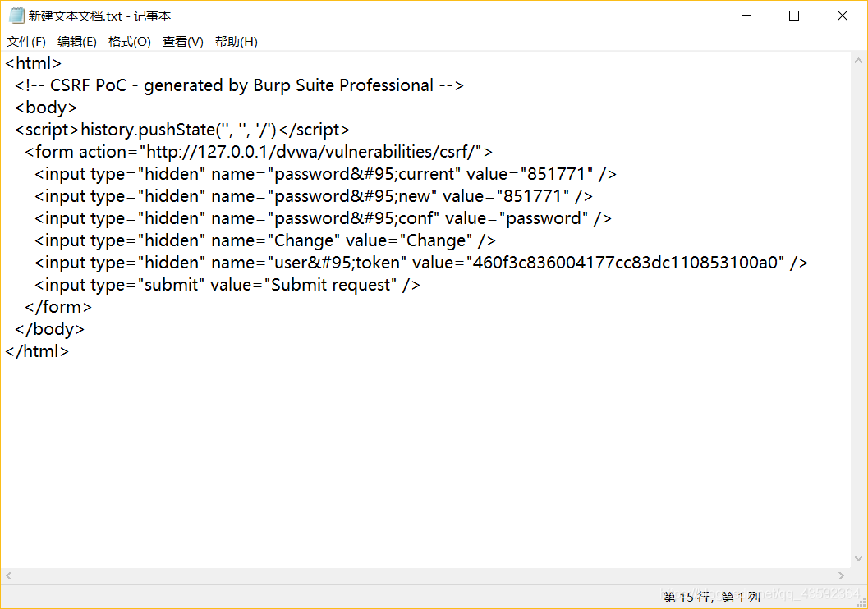Viewport: 868px width, 609px height.
Task: Open the 查看(V) menu
Action: point(182,42)
